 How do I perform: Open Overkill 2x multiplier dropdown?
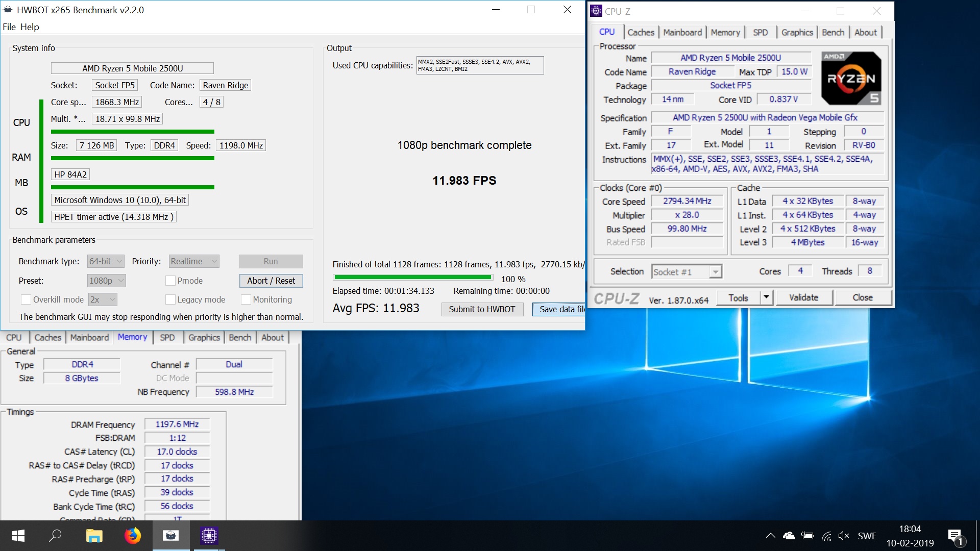point(103,299)
